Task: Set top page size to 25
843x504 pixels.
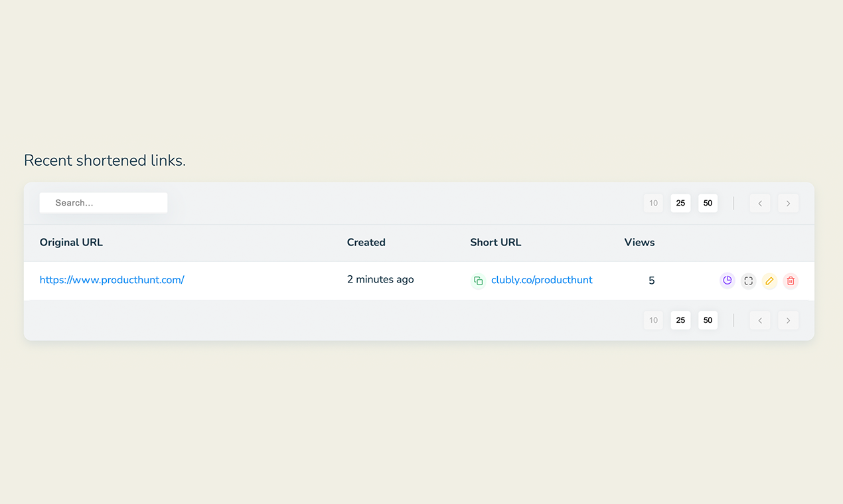Action: [680, 203]
